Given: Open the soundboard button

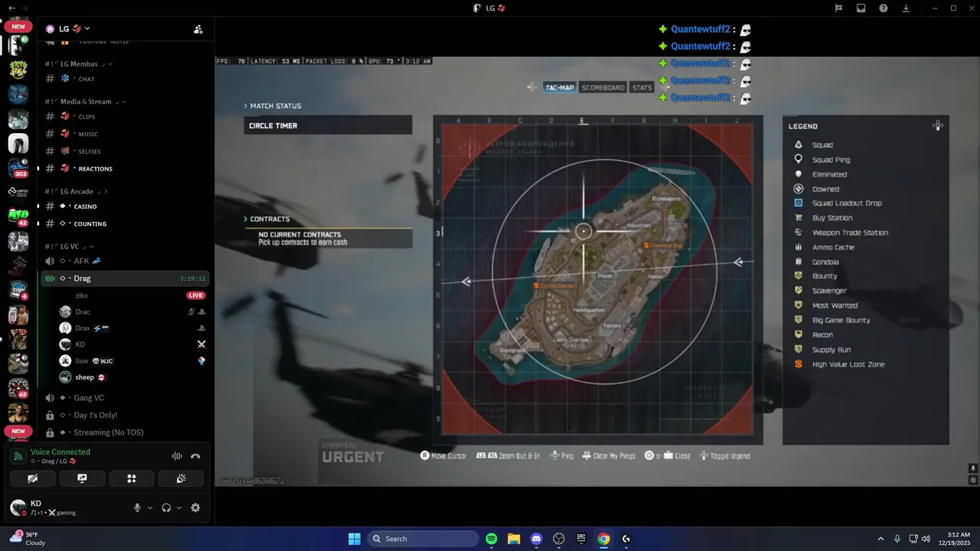Looking at the screenshot, I should 181,478.
